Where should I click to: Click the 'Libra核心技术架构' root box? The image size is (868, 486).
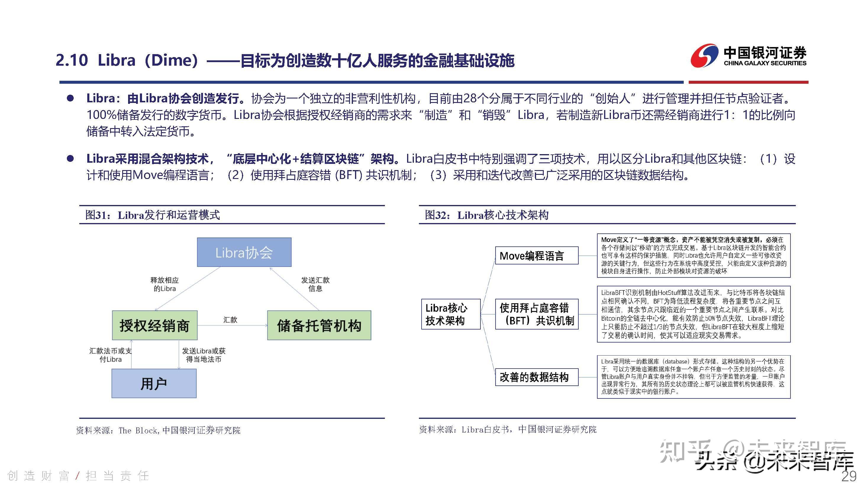click(451, 314)
